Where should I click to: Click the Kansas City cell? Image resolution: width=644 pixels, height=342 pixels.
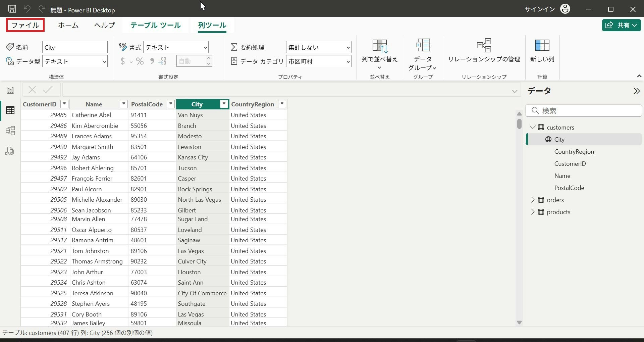point(202,157)
